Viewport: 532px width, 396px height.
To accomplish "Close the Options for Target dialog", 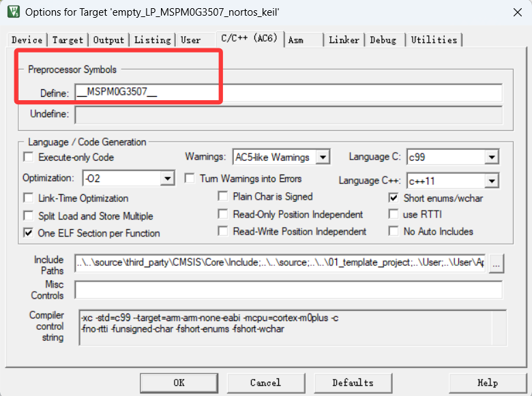I will [518, 12].
